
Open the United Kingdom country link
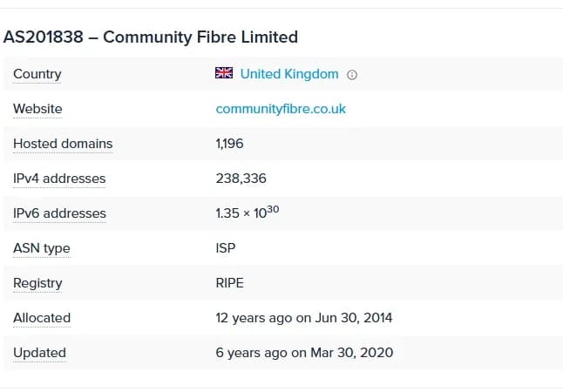point(288,74)
